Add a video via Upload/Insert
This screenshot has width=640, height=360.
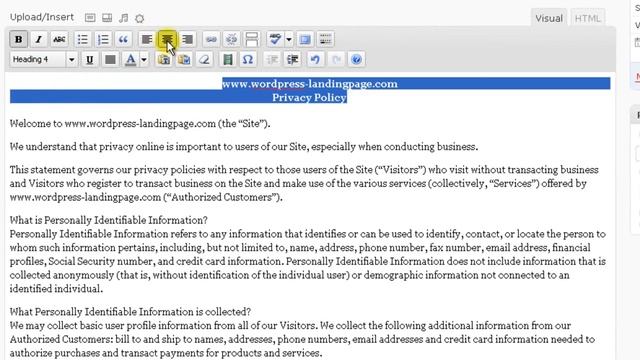click(107, 18)
